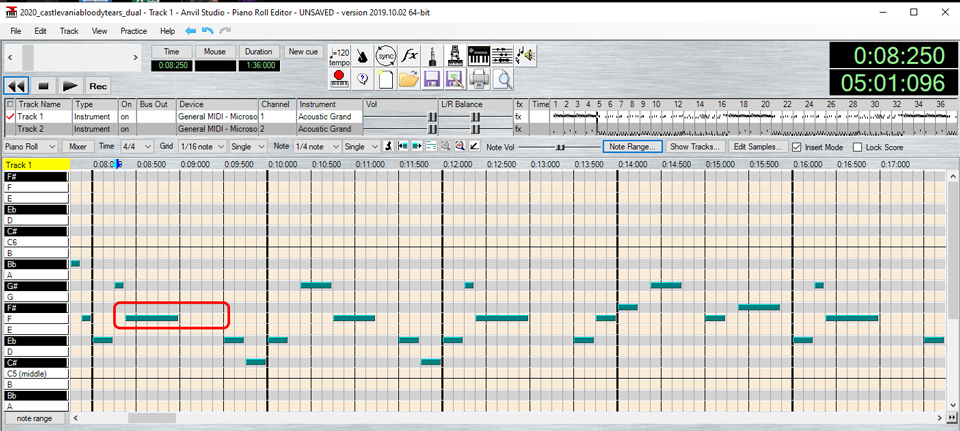The image size is (960, 431).
Task: Click the Edit Samples... button
Action: click(758, 147)
